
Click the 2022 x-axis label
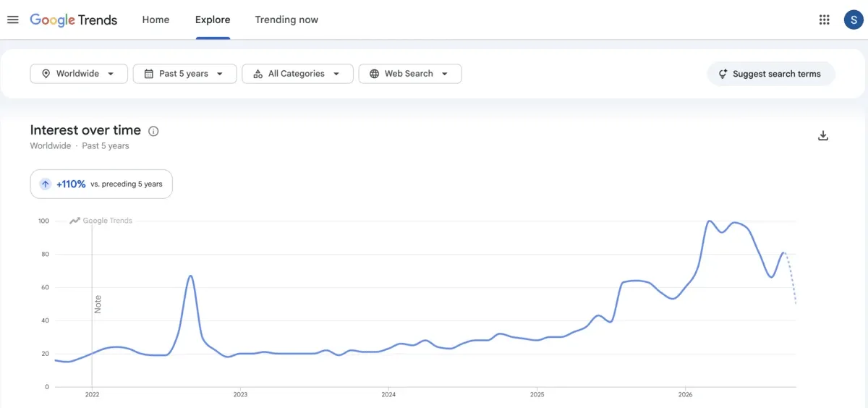point(92,395)
